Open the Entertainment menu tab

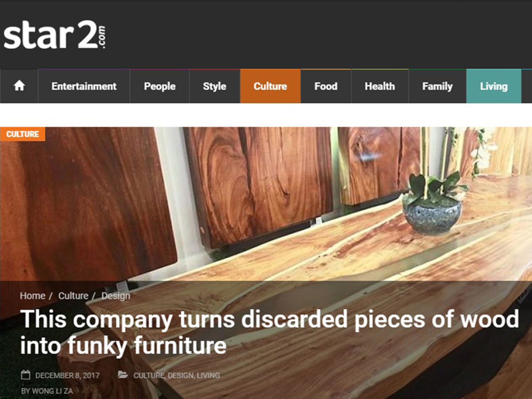click(x=84, y=86)
